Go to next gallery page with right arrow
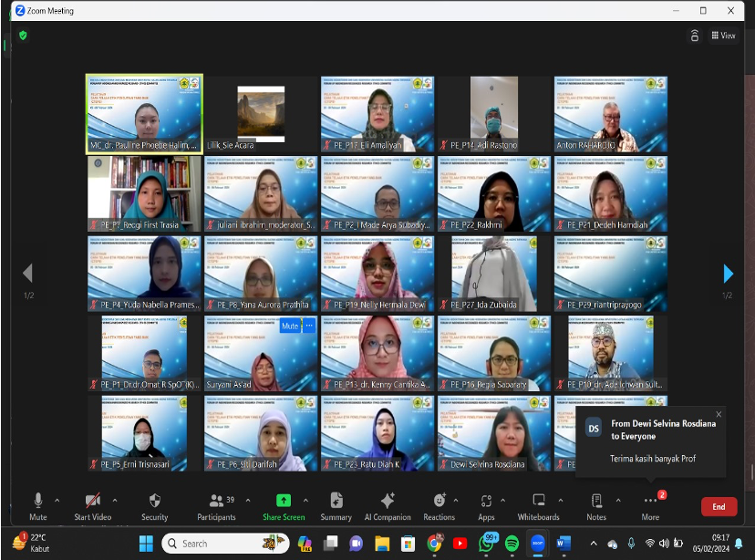The width and height of the screenshot is (755, 560). [x=728, y=274]
